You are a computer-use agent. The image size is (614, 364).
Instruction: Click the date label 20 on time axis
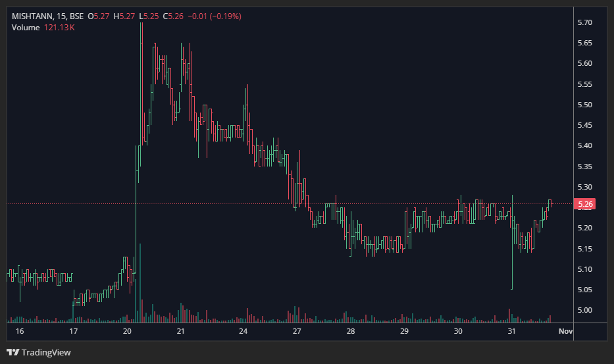tap(127, 331)
